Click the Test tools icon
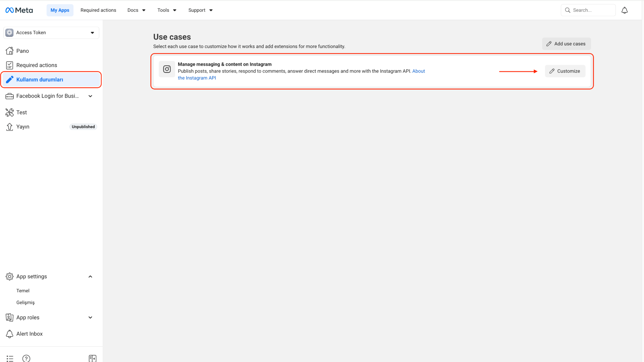644x362 pixels. coord(10,113)
